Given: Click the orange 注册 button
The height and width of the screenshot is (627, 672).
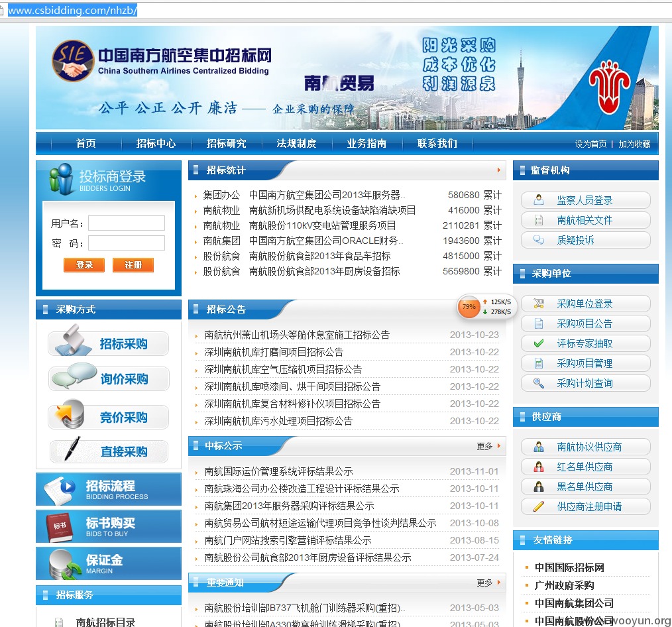Looking at the screenshot, I should [133, 265].
